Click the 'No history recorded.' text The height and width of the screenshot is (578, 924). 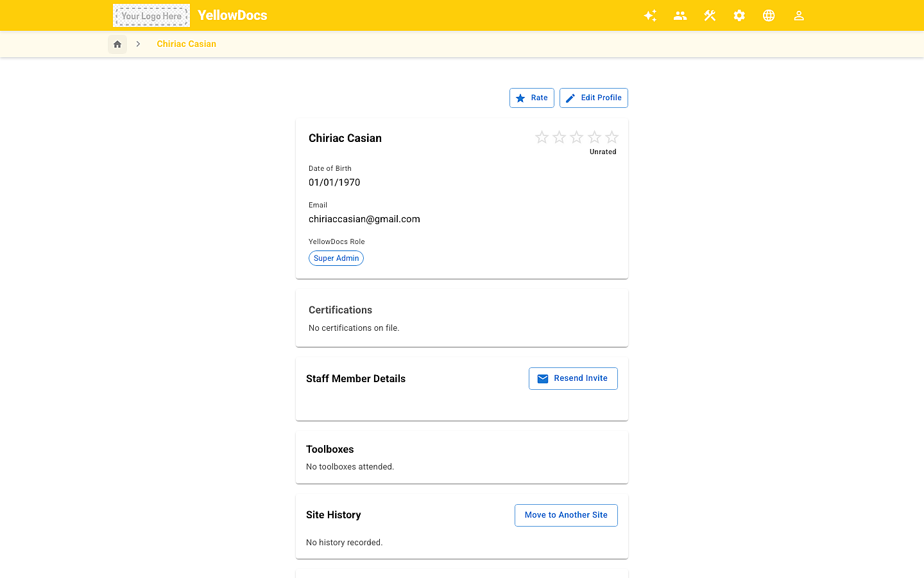(x=345, y=543)
